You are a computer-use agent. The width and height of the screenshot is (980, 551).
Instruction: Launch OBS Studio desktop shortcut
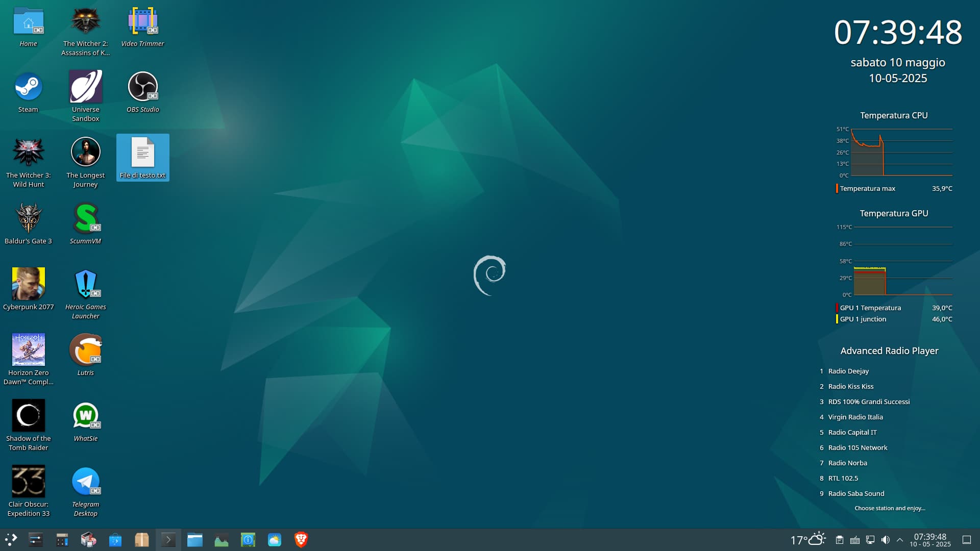click(142, 93)
